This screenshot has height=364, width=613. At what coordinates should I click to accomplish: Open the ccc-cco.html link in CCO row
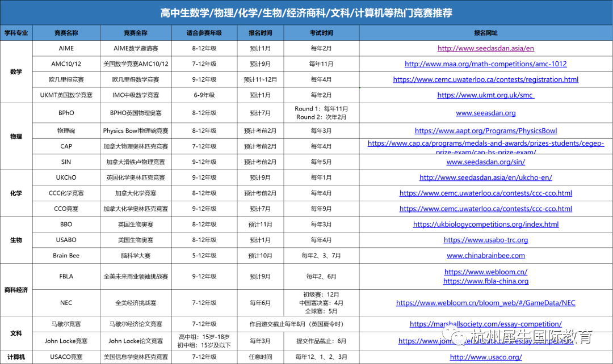point(485,209)
